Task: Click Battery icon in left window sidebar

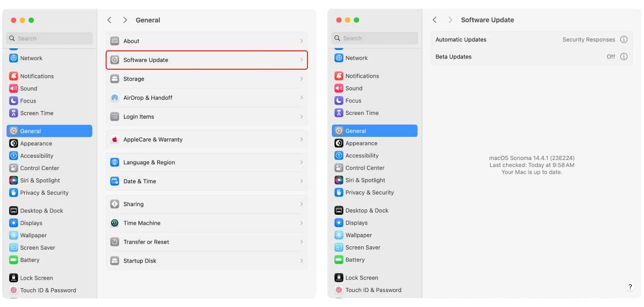Action: coord(13,260)
